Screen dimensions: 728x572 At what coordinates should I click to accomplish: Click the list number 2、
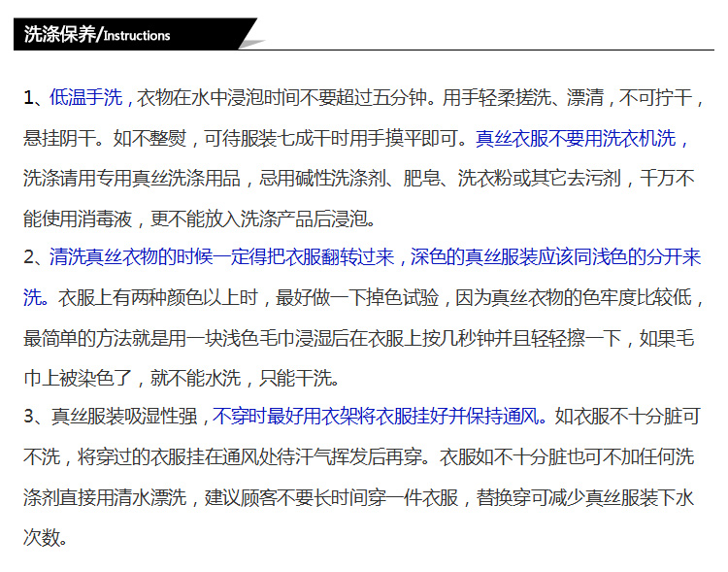coord(35,257)
